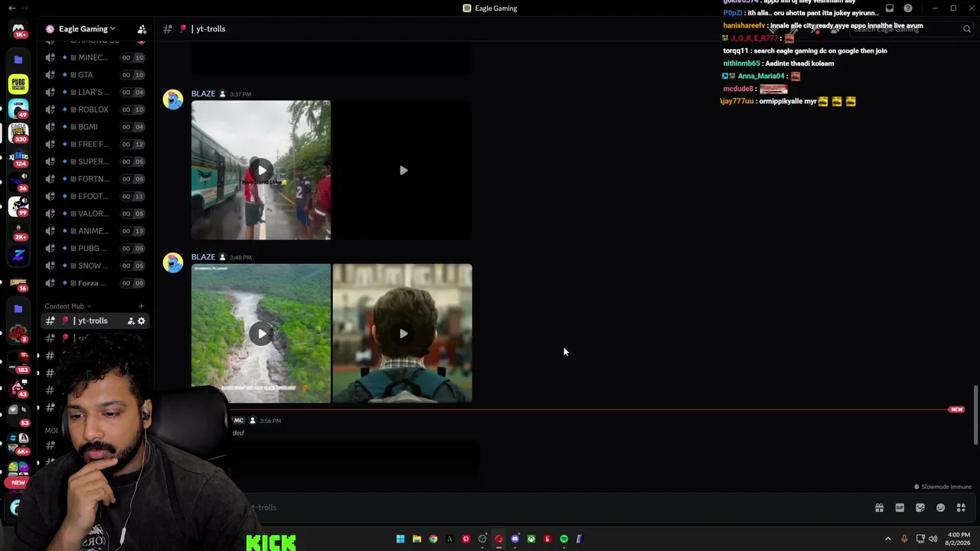
Task: Join the VALOR... voice channel
Action: coord(95,214)
